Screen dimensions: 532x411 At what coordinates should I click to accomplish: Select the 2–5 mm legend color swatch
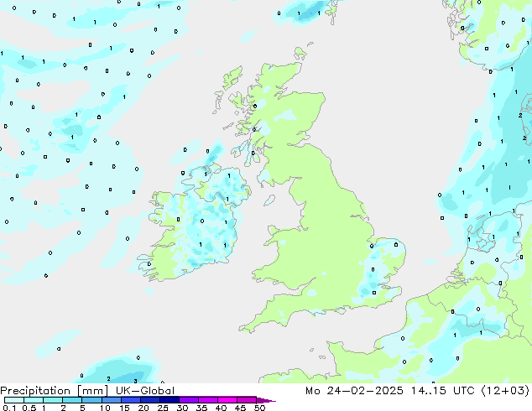pos(72,400)
